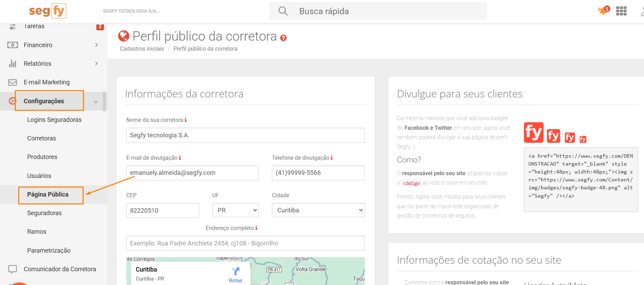Click the globe icon beside page title

[124, 36]
